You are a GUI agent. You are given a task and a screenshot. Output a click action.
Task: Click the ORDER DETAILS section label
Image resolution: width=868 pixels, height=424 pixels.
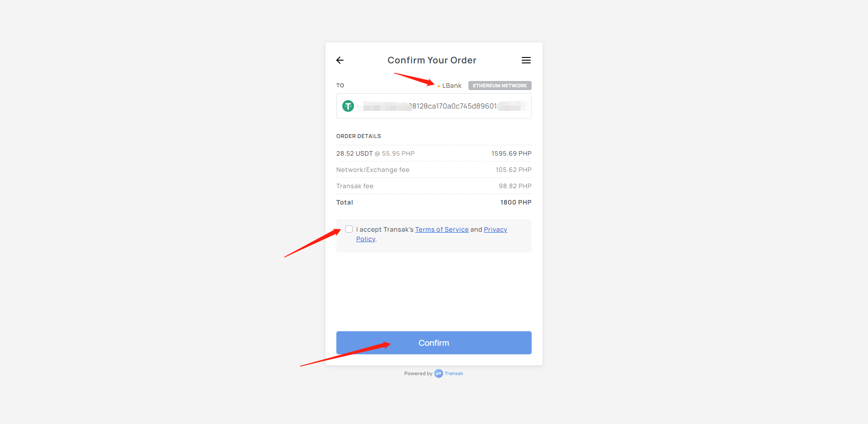click(x=359, y=136)
